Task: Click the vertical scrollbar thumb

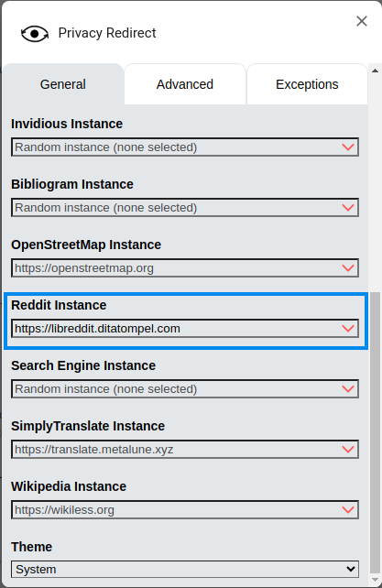Action: click(x=375, y=432)
